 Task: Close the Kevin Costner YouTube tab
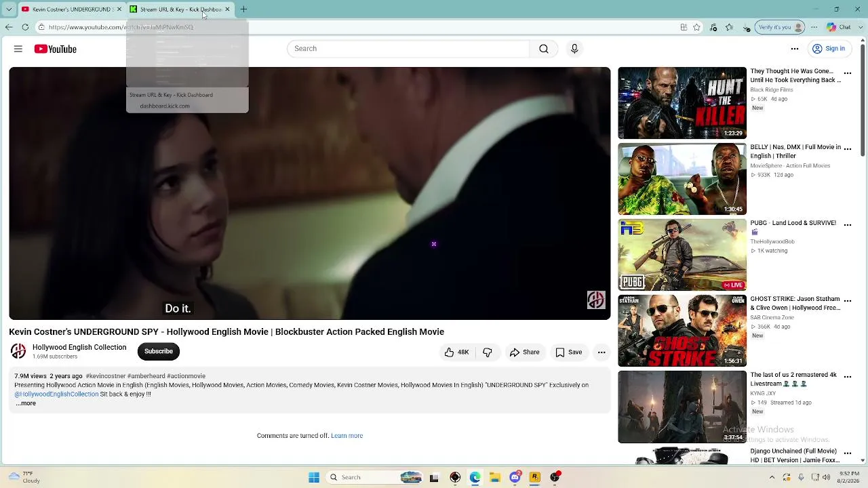point(119,9)
